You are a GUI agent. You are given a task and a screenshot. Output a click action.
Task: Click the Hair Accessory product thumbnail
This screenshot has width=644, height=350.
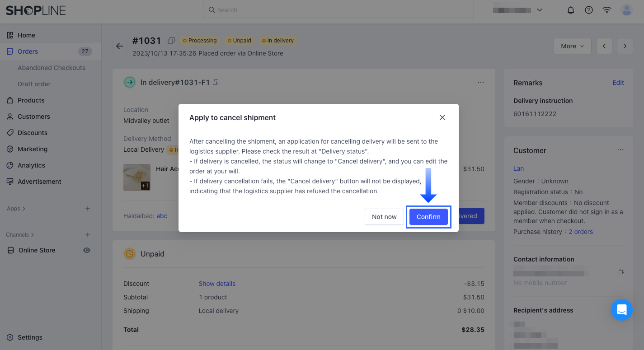[x=137, y=177]
